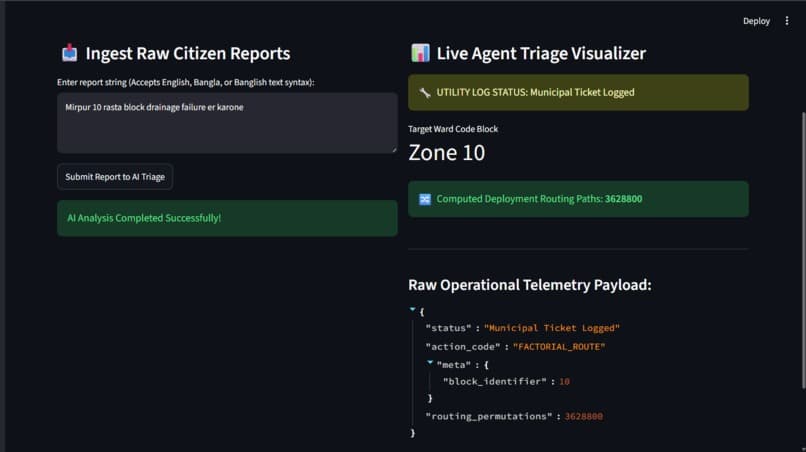
Task: Click the bar chart icon beside Live Agent Triage
Action: [x=420, y=53]
